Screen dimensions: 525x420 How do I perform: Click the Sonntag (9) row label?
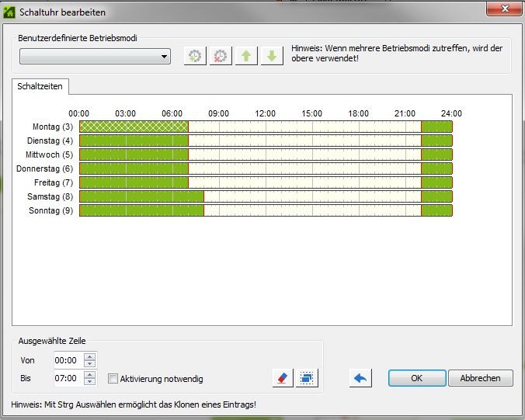[x=50, y=211]
